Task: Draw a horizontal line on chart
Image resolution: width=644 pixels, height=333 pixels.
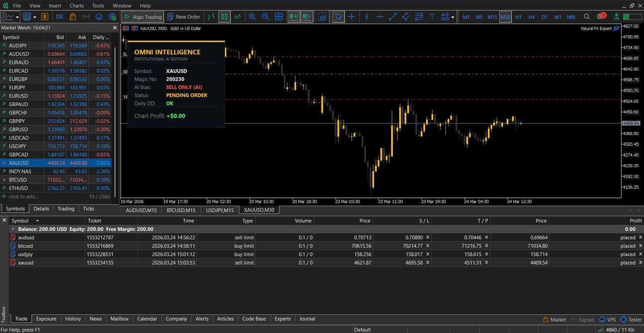Action: (x=380, y=17)
